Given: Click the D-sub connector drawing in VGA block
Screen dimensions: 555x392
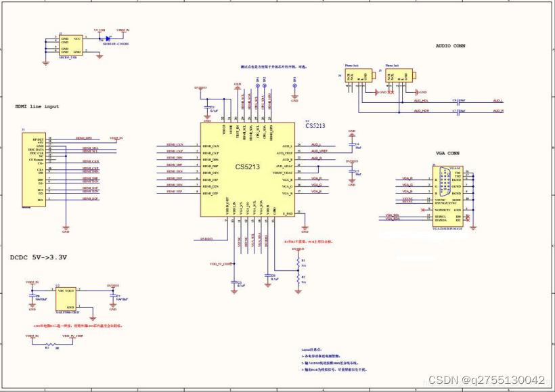Looking at the screenshot, I should 445,182.
